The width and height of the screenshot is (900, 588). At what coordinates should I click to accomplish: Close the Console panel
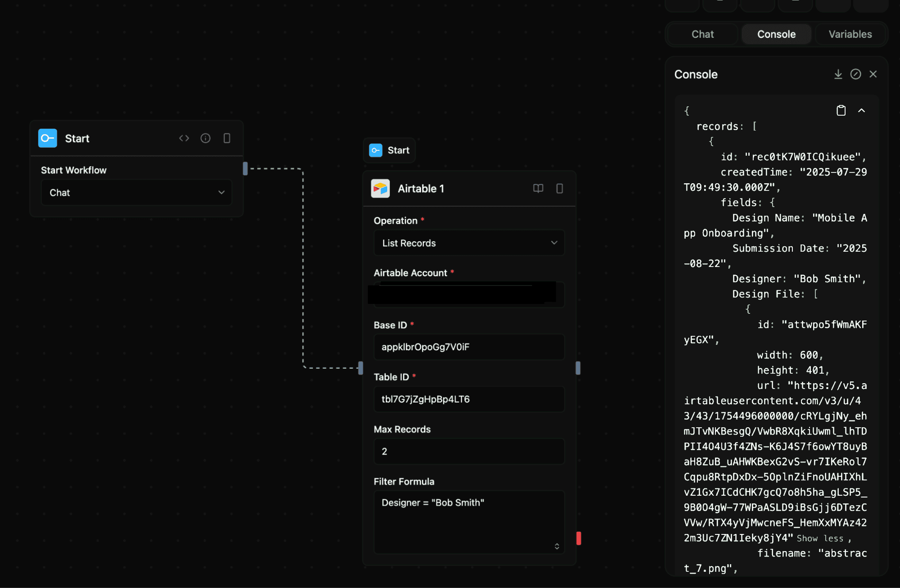click(873, 74)
